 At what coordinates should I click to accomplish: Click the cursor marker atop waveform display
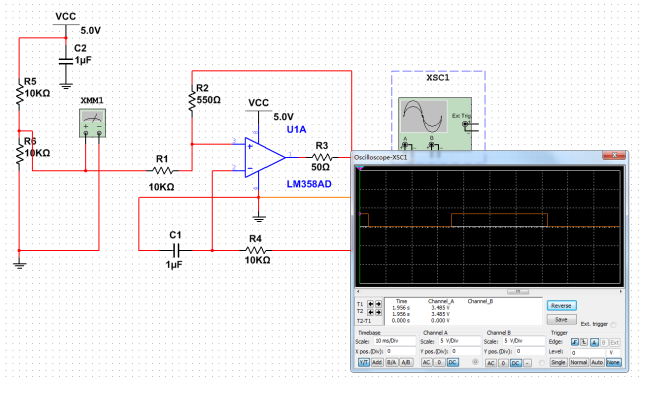tap(360, 168)
